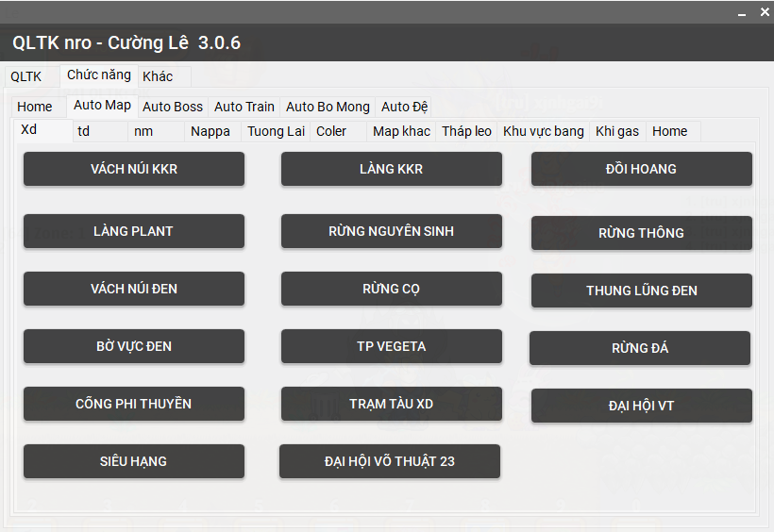The height and width of the screenshot is (532, 774).
Task: Select the Xd map tab
Action: (x=42, y=130)
